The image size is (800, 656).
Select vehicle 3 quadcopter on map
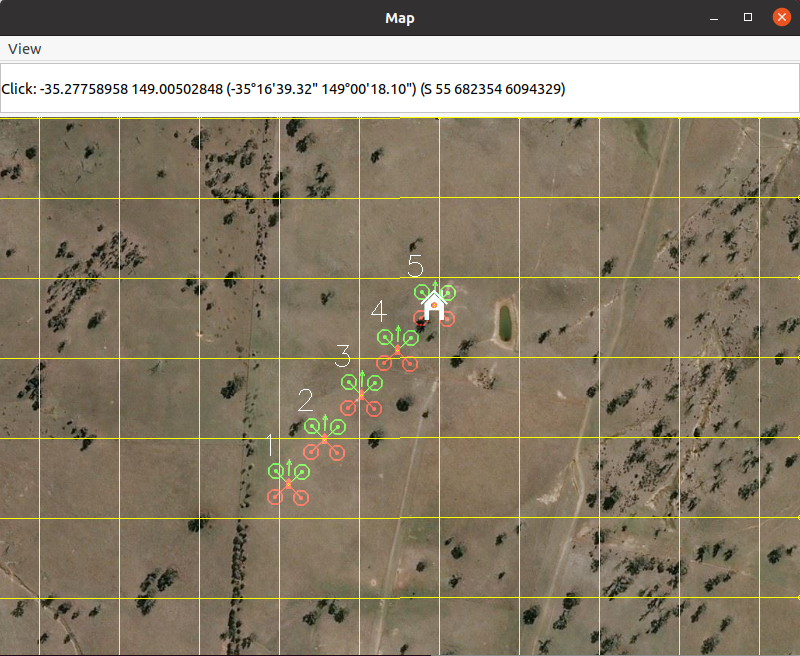click(361, 395)
